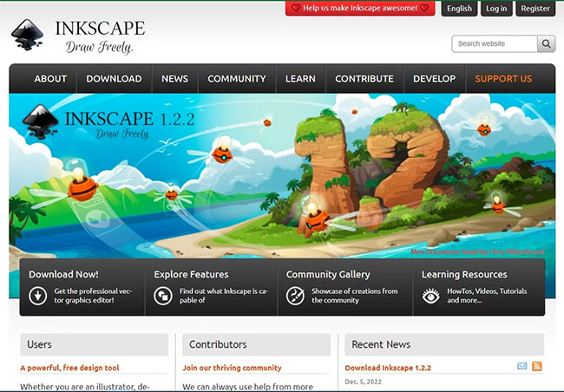The width and height of the screenshot is (564, 392).
Task: Open the ABOUT menu
Action: (x=50, y=79)
